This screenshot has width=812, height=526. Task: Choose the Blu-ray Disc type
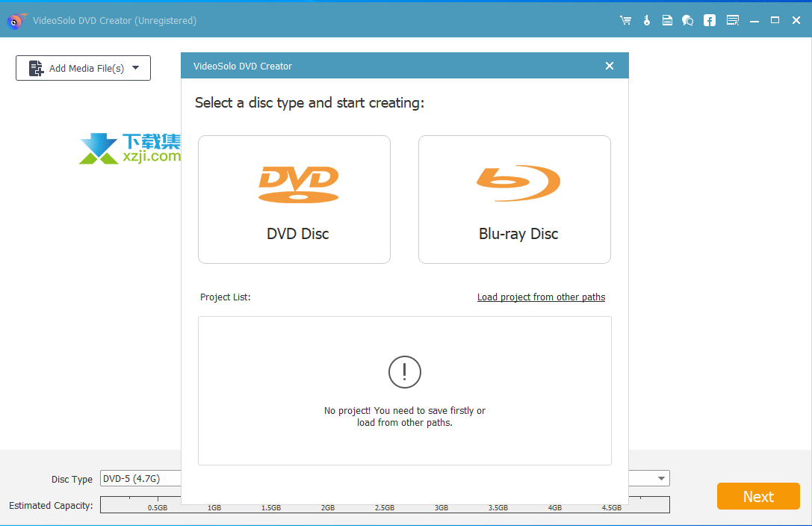tap(515, 199)
